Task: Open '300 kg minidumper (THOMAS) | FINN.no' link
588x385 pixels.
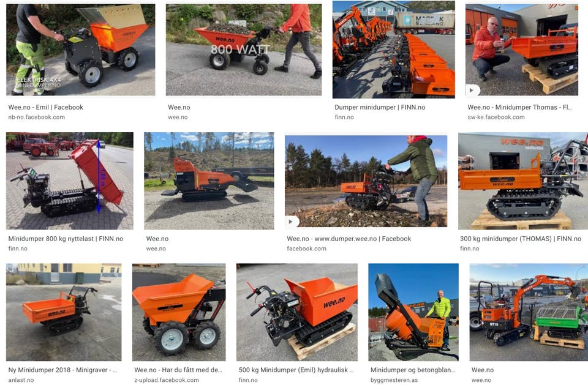Action: click(521, 239)
